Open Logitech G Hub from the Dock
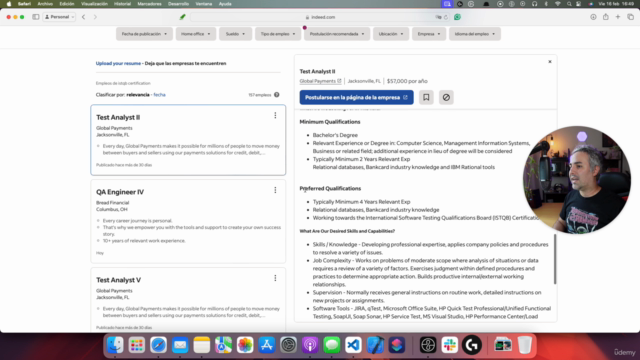 (471, 345)
